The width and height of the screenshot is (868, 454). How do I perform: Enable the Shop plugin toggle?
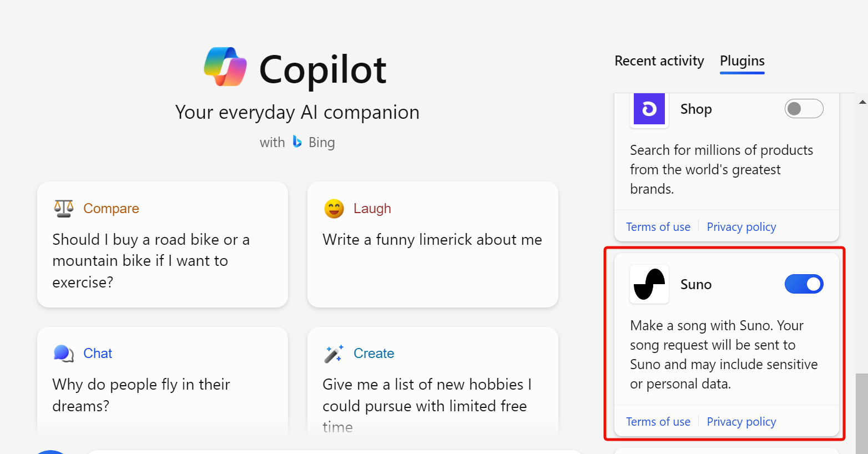point(804,108)
